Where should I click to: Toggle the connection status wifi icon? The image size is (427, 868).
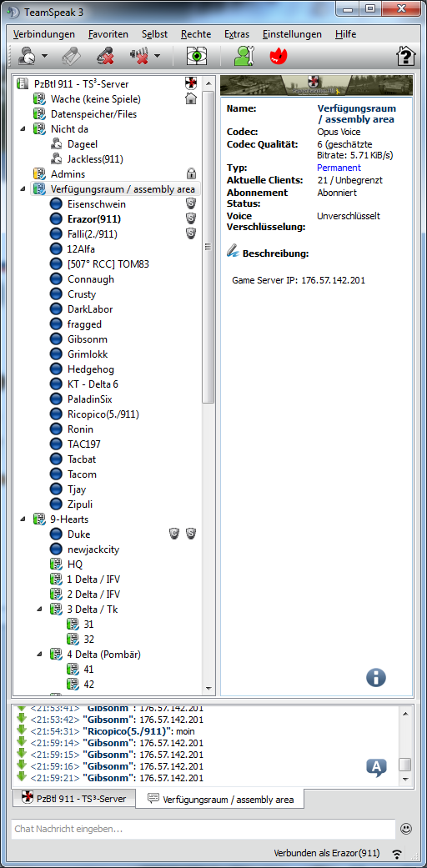click(x=396, y=854)
